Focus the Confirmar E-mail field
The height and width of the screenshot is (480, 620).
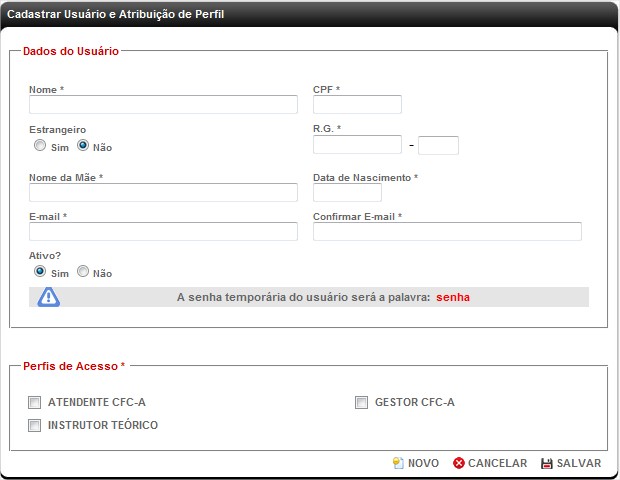click(x=447, y=232)
